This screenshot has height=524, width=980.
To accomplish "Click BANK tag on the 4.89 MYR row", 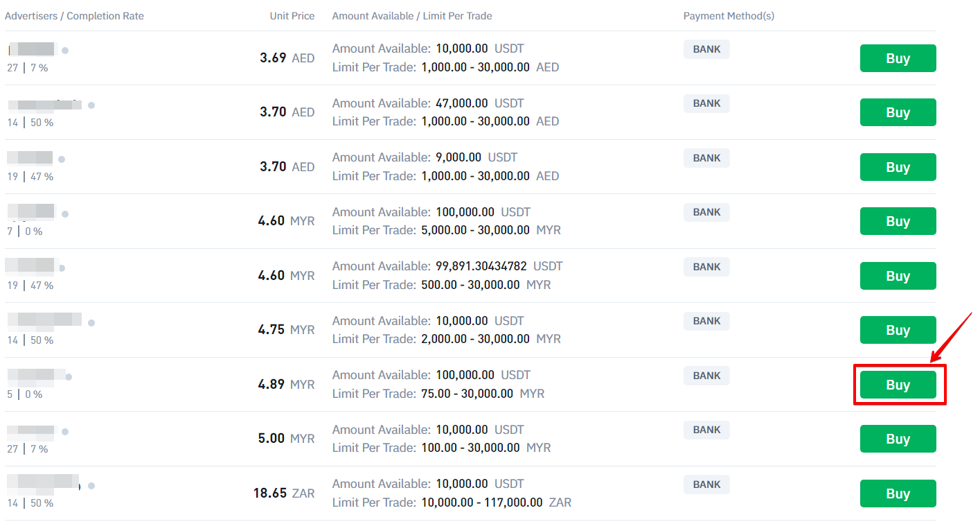I will click(706, 375).
